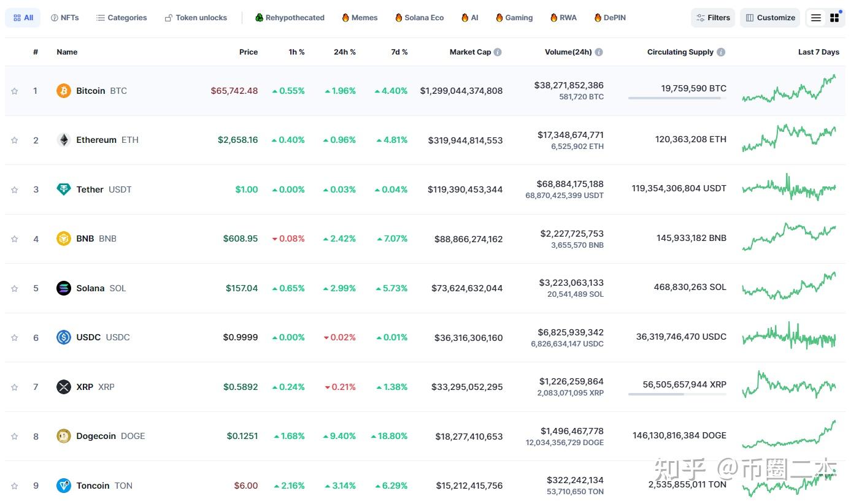Click the Bitcoin coin logo icon

pyautogui.click(x=64, y=91)
